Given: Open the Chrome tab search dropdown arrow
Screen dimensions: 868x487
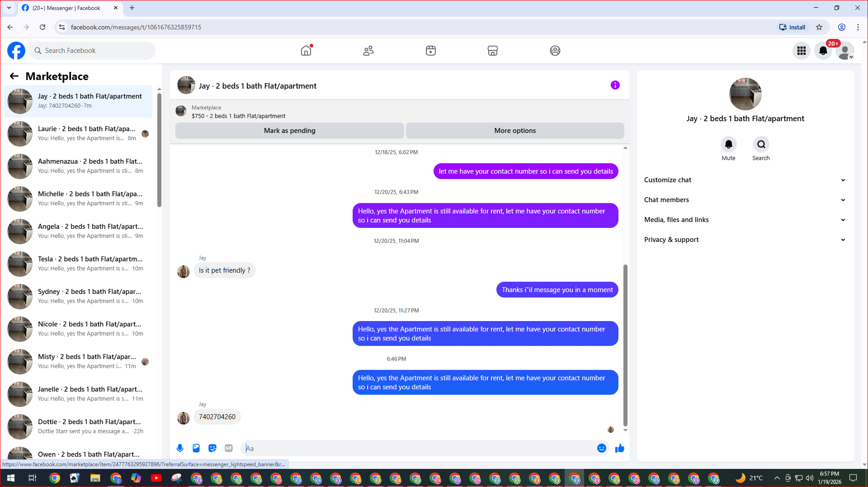Looking at the screenshot, I should (9, 8).
